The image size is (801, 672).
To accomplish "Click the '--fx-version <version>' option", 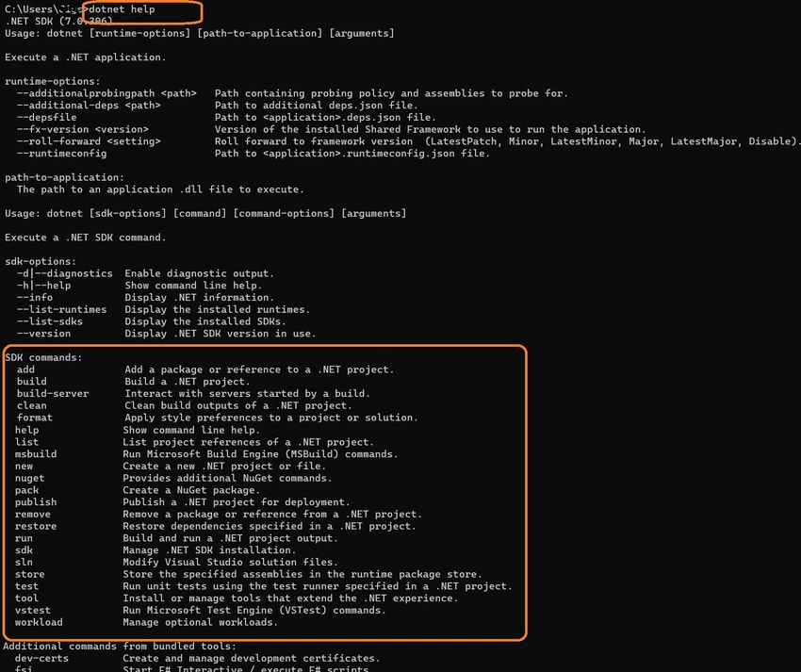I will click(x=83, y=129).
